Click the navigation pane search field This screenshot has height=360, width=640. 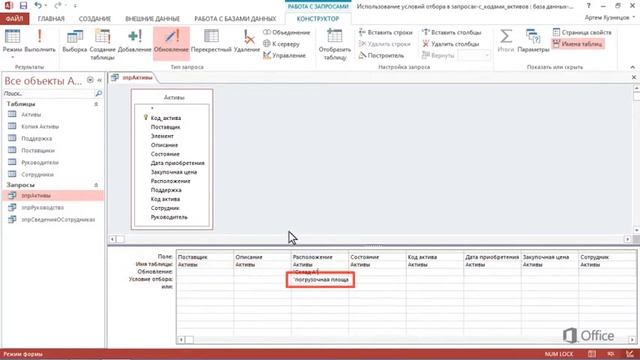(49, 93)
